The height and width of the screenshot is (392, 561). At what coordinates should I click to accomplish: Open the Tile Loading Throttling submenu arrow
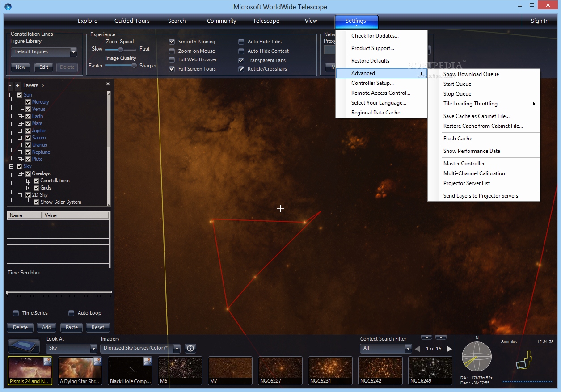point(534,104)
